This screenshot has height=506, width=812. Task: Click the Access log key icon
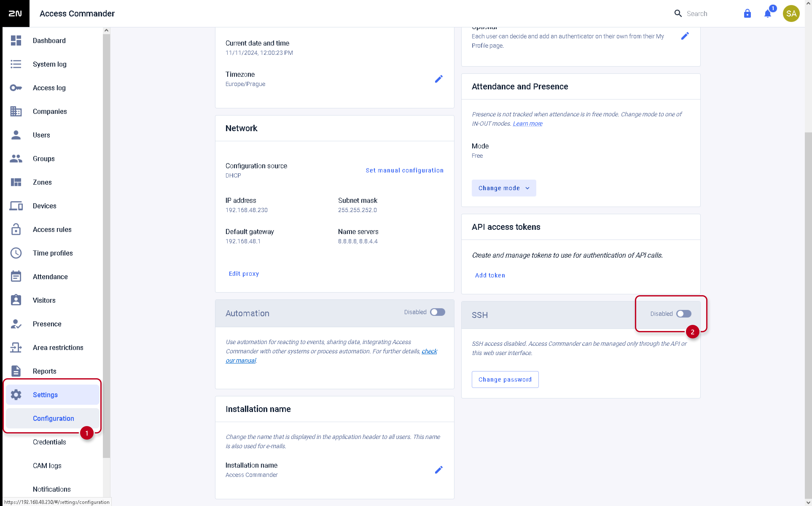pyautogui.click(x=16, y=88)
